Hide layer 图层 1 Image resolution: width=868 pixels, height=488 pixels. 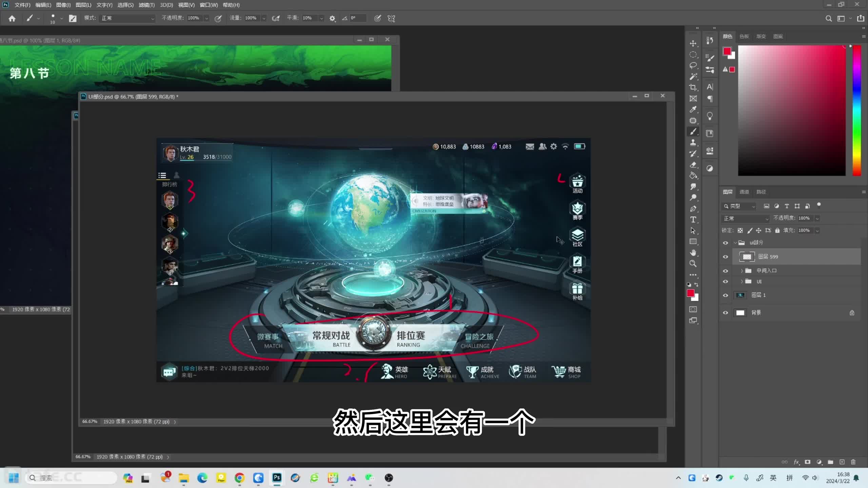(x=725, y=295)
